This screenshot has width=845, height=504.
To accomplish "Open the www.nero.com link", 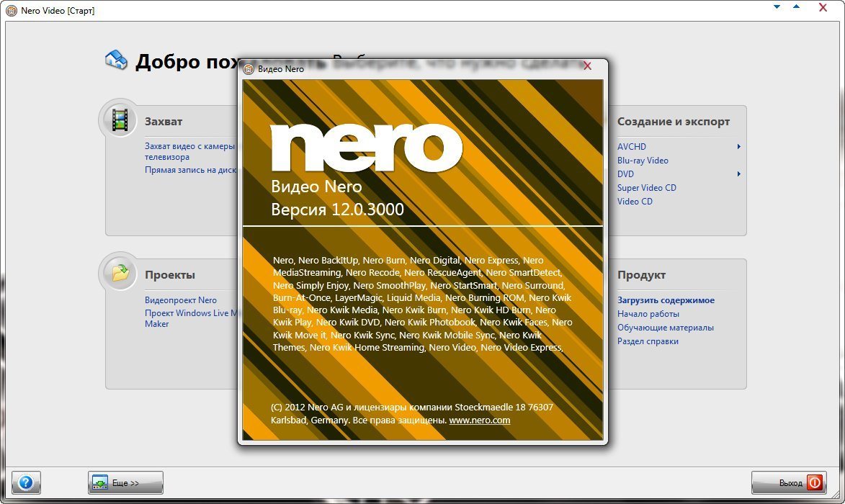I will 479,420.
